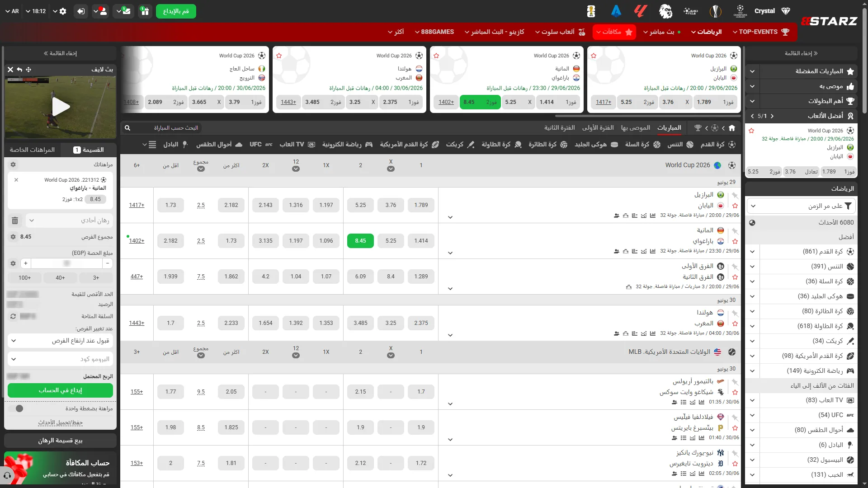Pin the Brazil vs Japan match
This screenshot has width=868, height=488.
[x=735, y=195]
